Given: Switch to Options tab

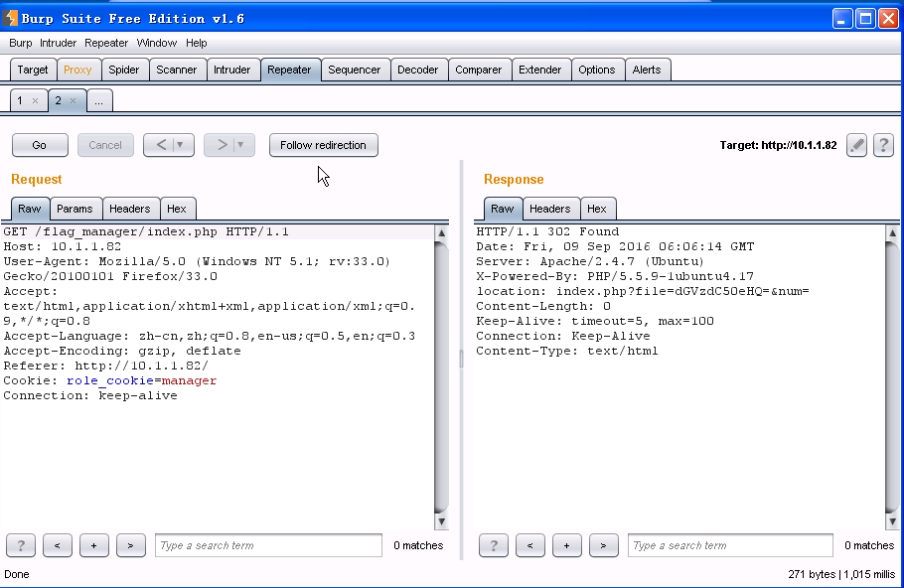Looking at the screenshot, I should [x=597, y=70].
